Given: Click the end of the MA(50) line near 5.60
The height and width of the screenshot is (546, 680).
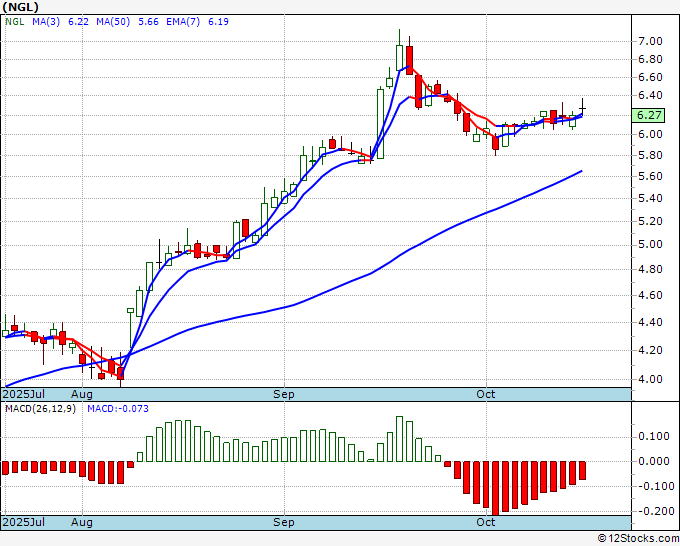Looking at the screenshot, I should [581, 171].
